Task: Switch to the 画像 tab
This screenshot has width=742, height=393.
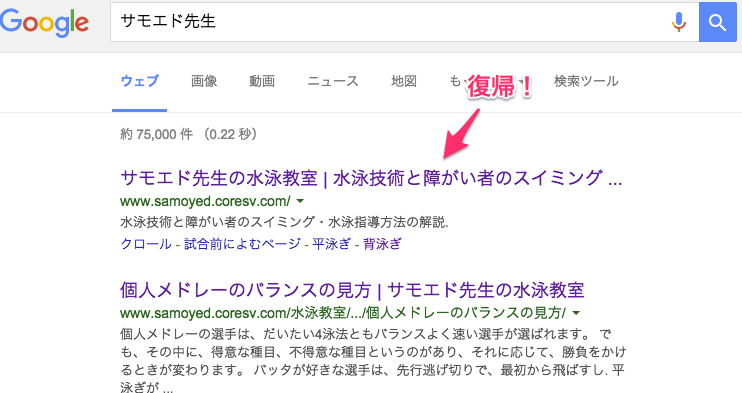Action: (204, 81)
